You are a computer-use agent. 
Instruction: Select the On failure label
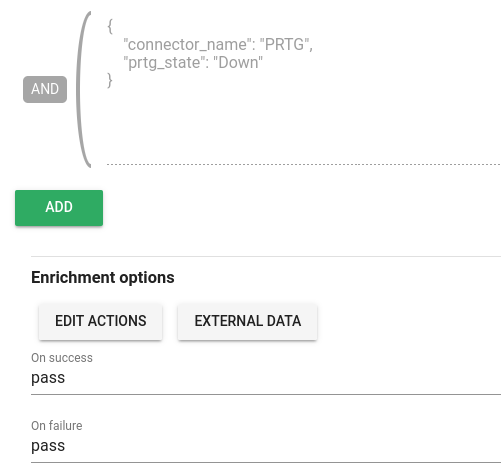click(x=57, y=426)
